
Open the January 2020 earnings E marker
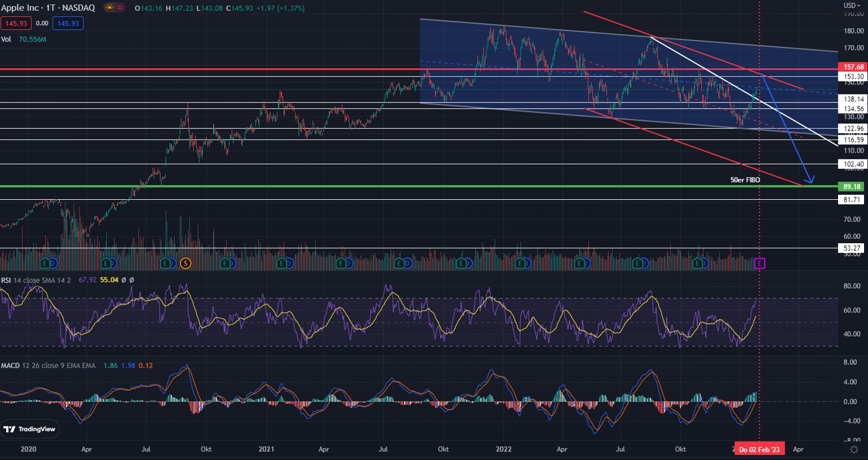pyautogui.click(x=45, y=263)
